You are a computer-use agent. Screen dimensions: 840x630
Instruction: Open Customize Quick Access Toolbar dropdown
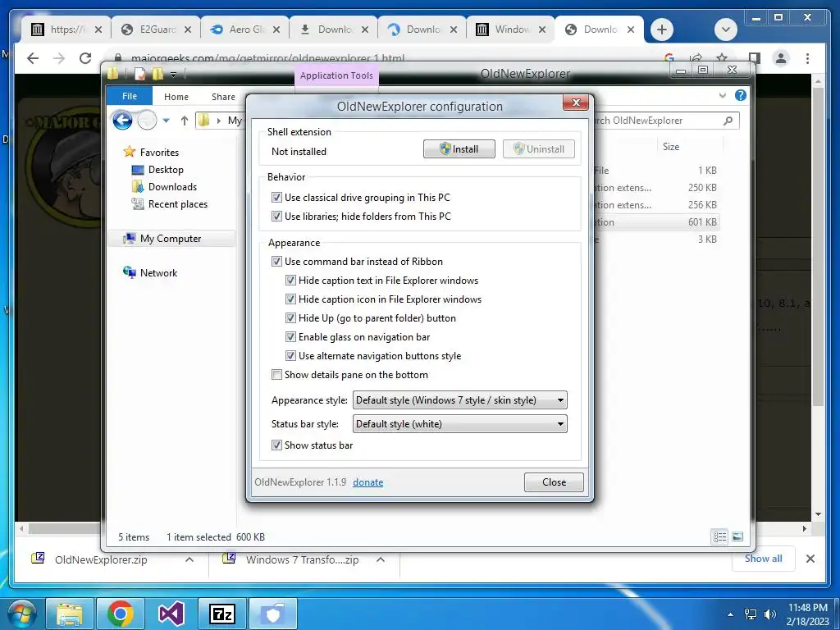coord(174,75)
